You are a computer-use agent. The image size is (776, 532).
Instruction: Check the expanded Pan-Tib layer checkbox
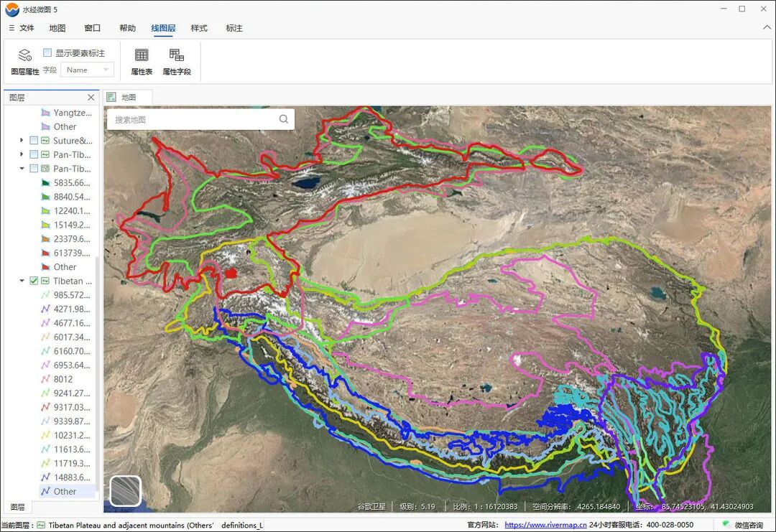pyautogui.click(x=34, y=169)
